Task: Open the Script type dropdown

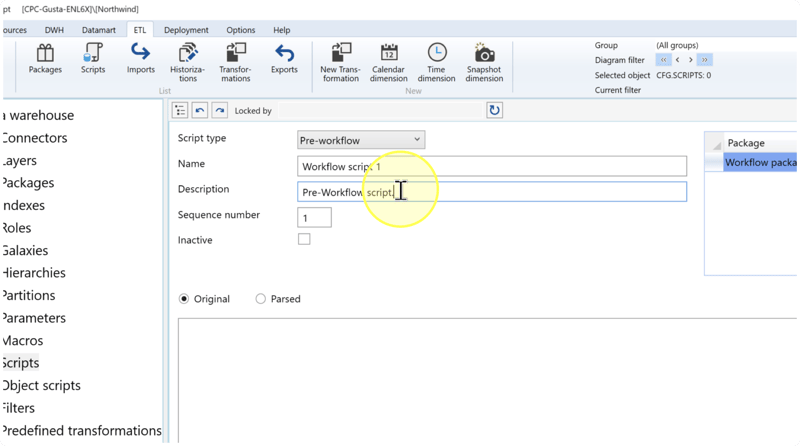Action: tap(361, 140)
